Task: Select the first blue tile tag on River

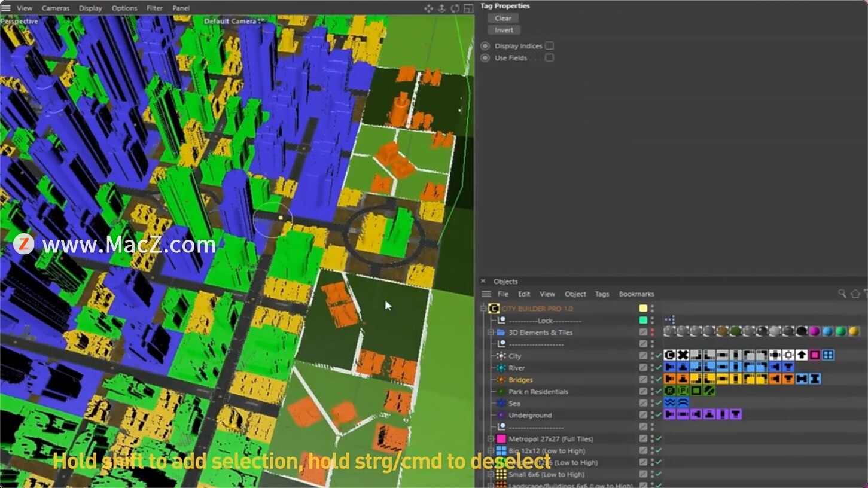Action: pyautogui.click(x=671, y=367)
